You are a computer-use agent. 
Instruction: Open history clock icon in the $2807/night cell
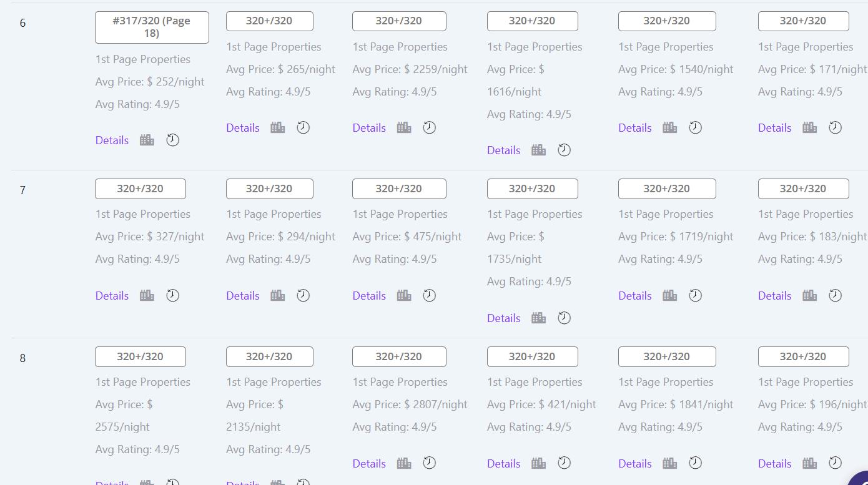pos(430,463)
